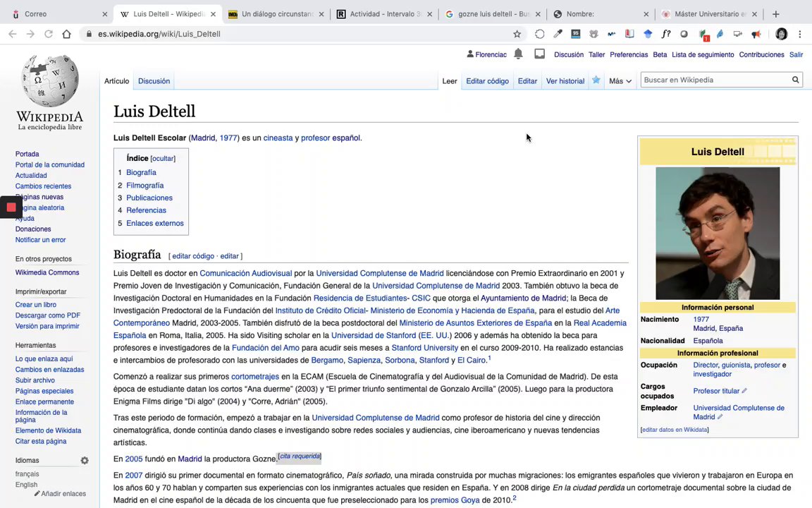Open the Discusión article tab
812x508 pixels.
[154, 81]
